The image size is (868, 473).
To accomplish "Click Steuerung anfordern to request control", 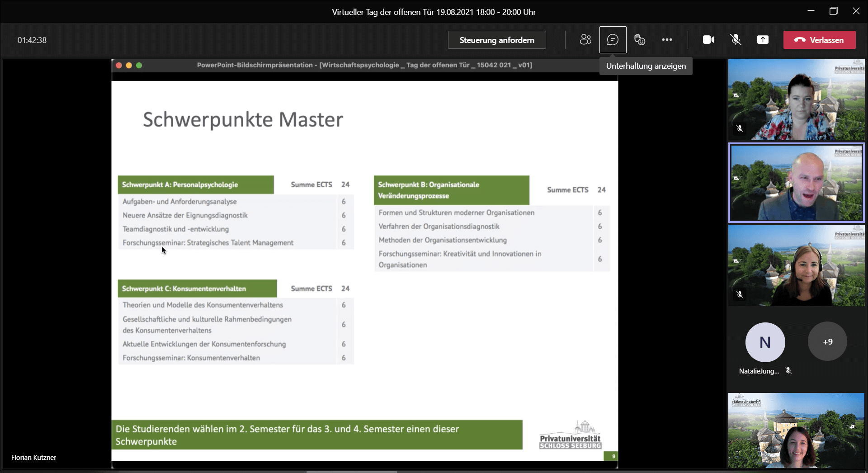I will (x=497, y=40).
